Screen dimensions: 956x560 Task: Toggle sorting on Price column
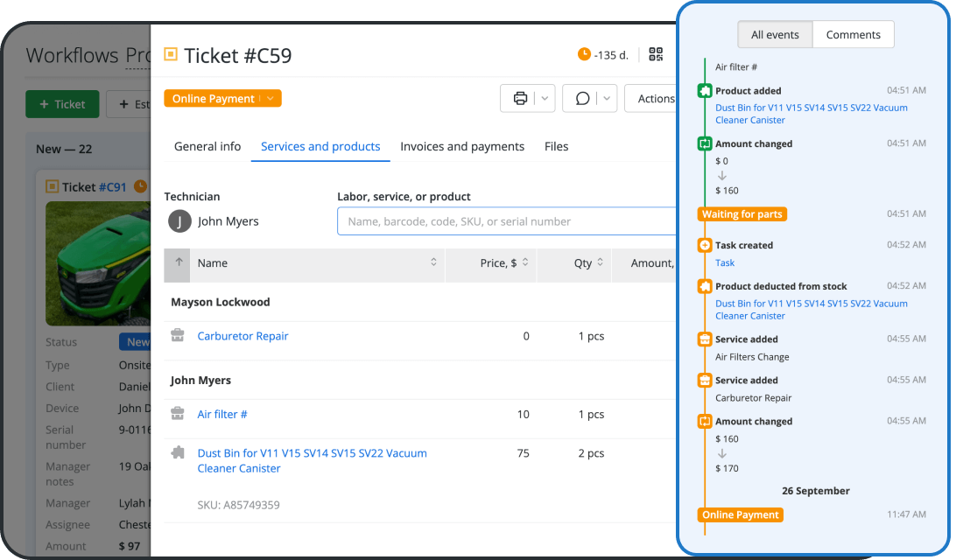(524, 262)
